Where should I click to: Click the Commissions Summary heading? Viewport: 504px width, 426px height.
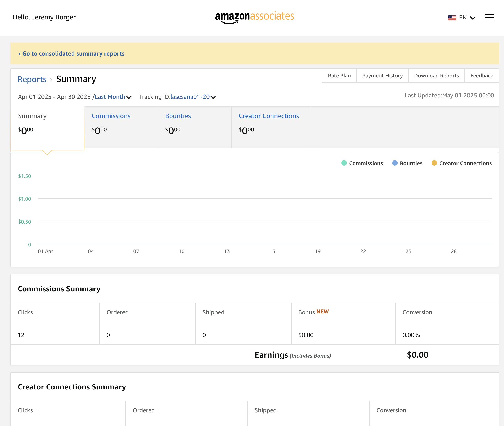coord(59,289)
